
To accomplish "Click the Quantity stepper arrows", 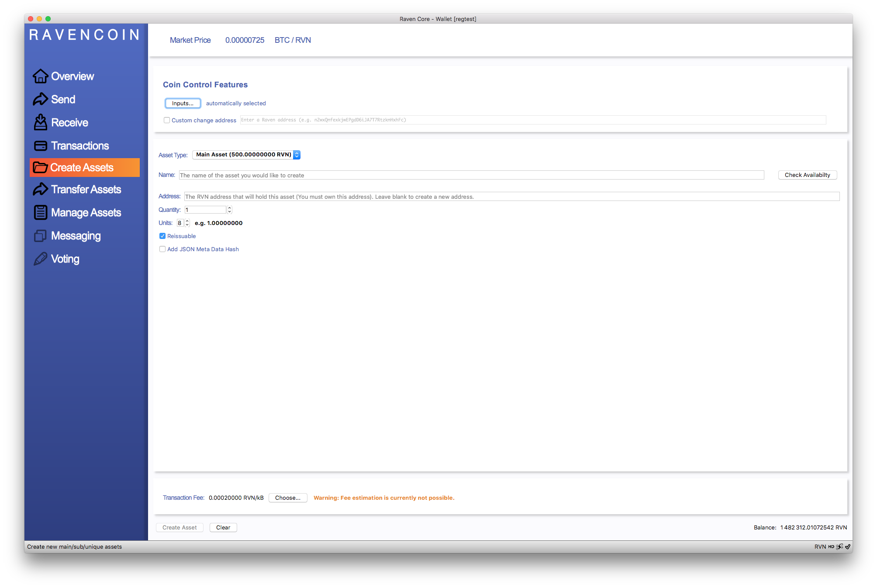I will [x=230, y=210].
